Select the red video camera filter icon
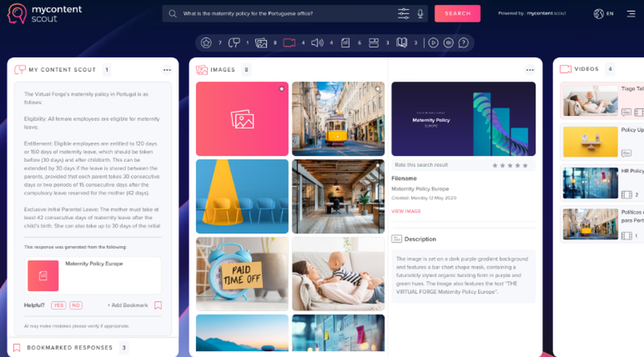Viewport: 644px width, 357px height. click(289, 43)
